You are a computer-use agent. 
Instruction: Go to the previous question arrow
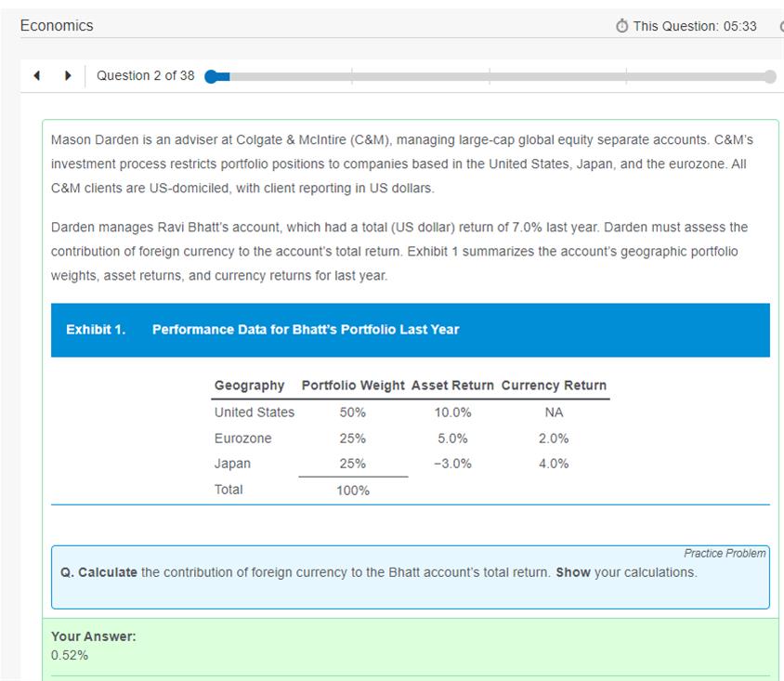[x=36, y=76]
